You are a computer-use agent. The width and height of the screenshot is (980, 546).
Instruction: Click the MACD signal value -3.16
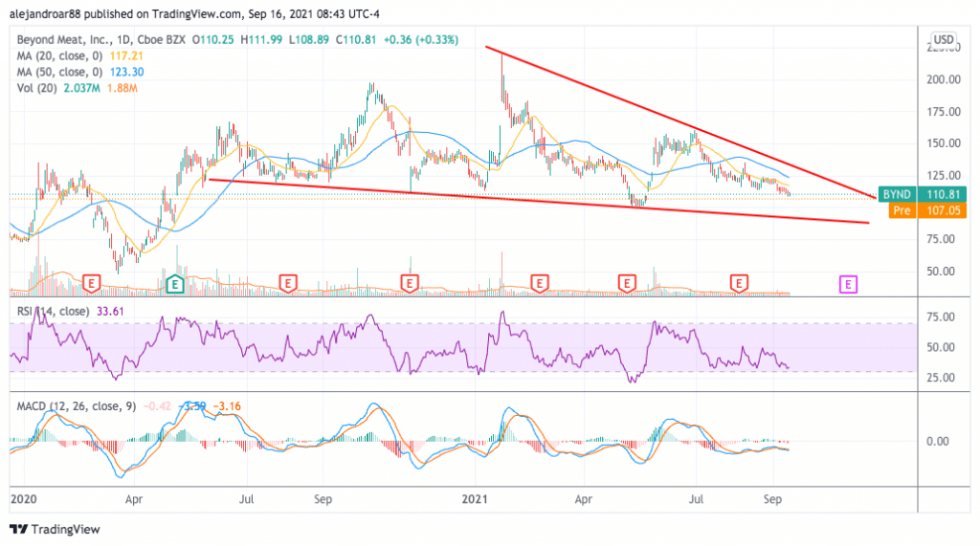(x=227, y=406)
